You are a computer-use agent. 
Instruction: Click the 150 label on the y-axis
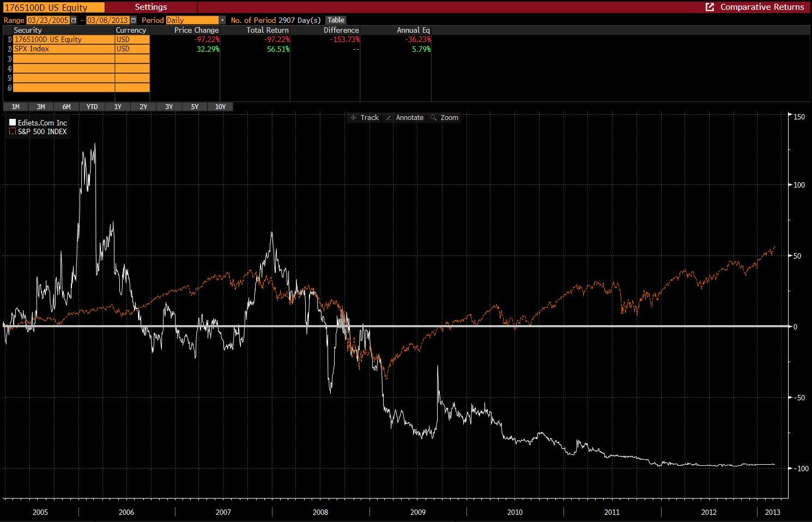coord(799,117)
